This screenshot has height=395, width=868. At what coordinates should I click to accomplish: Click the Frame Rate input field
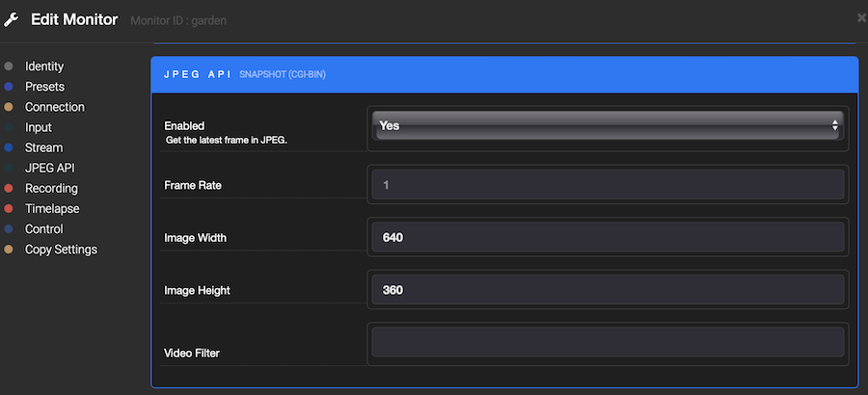click(608, 184)
